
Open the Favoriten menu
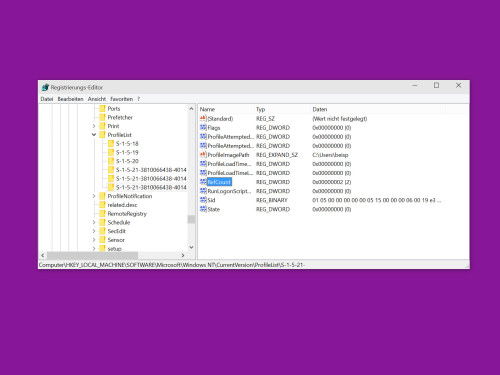coord(122,99)
